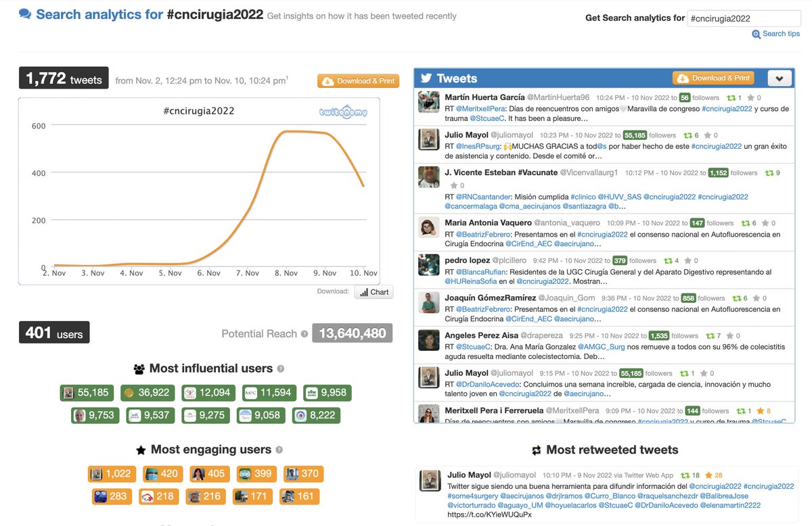Open pedro lopez's avatar thumbnail
This screenshot has width=812, height=526.
click(429, 265)
